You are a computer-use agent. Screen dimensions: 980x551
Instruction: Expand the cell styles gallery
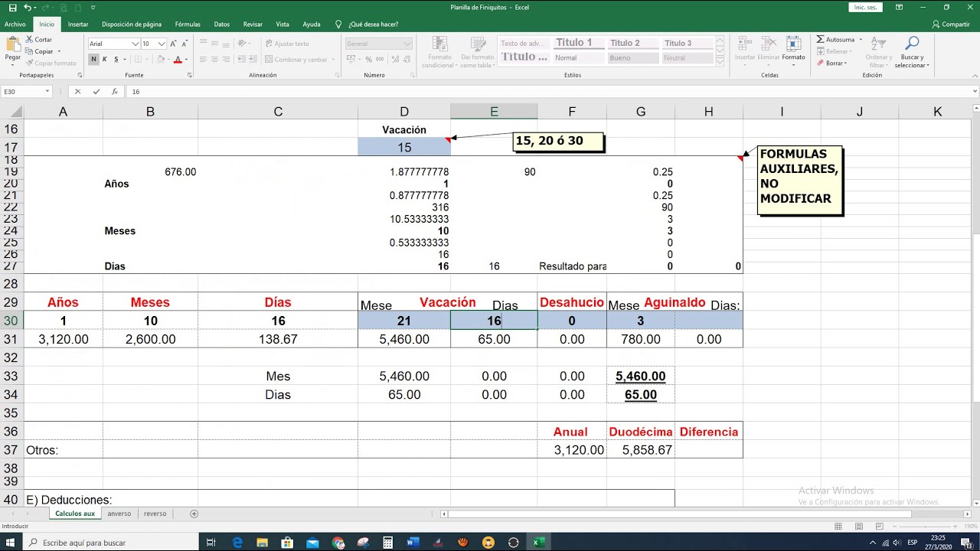(719, 61)
